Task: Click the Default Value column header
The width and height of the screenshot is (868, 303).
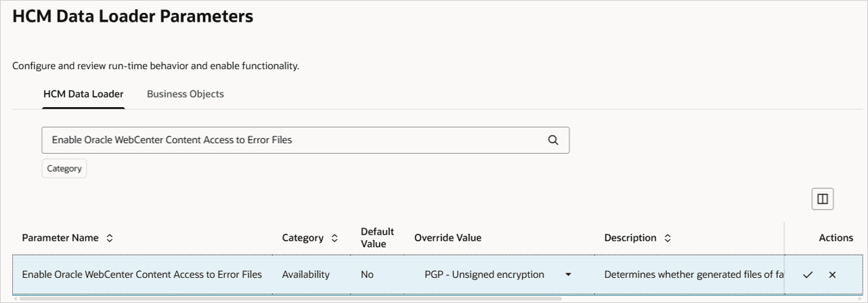Action: point(377,238)
